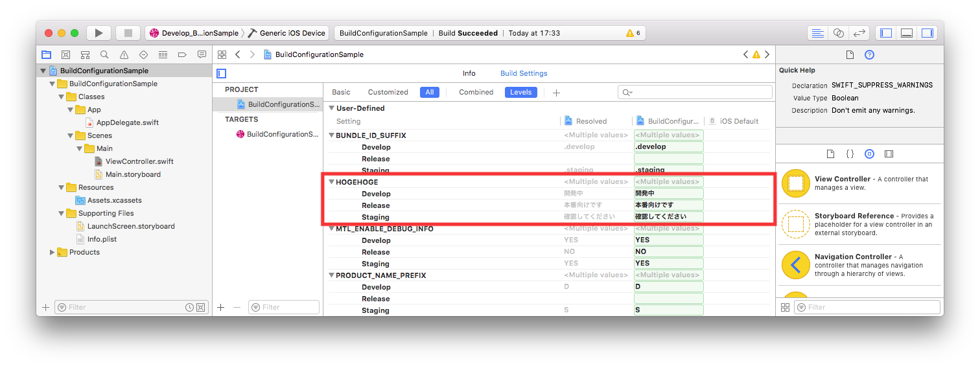
Task: Choose the Combined view button
Action: point(476,92)
